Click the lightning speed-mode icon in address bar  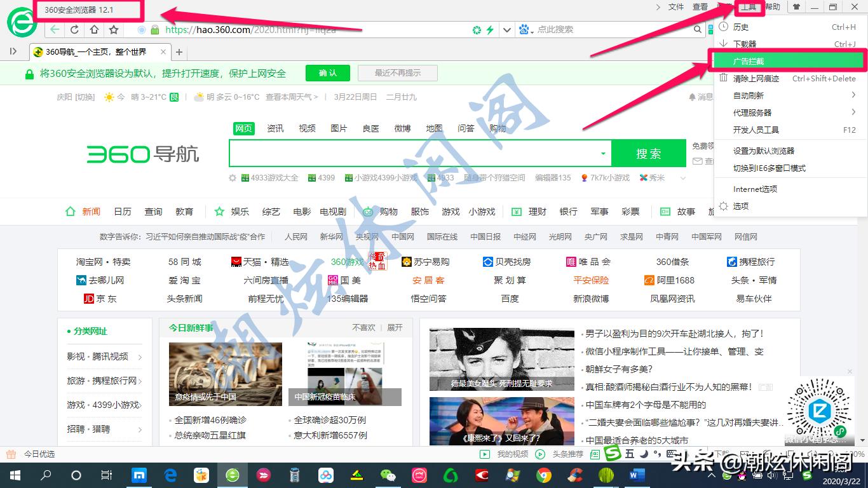[490, 29]
